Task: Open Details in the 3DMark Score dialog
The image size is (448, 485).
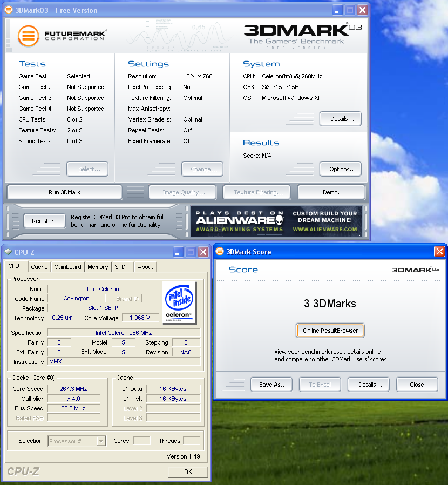Action: [x=369, y=385]
